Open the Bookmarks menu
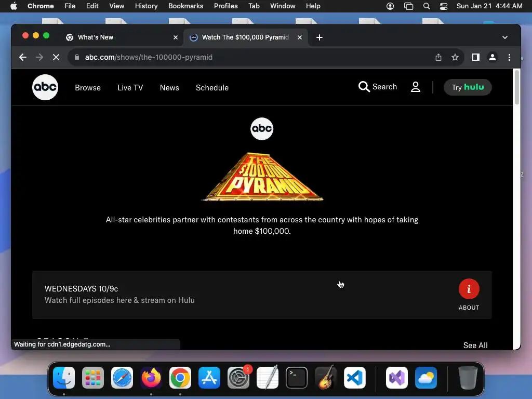The width and height of the screenshot is (532, 399). click(x=185, y=6)
